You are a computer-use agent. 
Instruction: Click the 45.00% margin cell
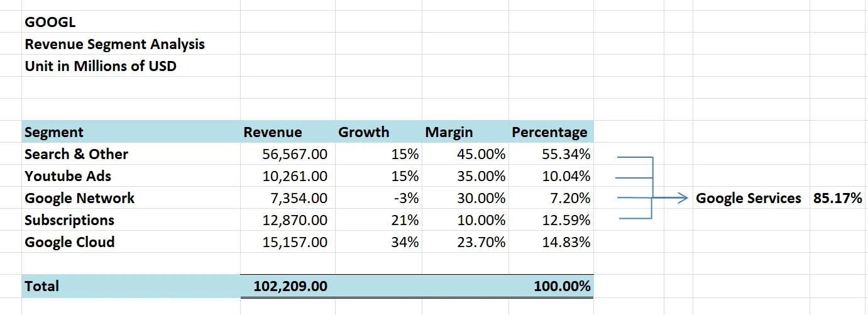[x=465, y=154]
